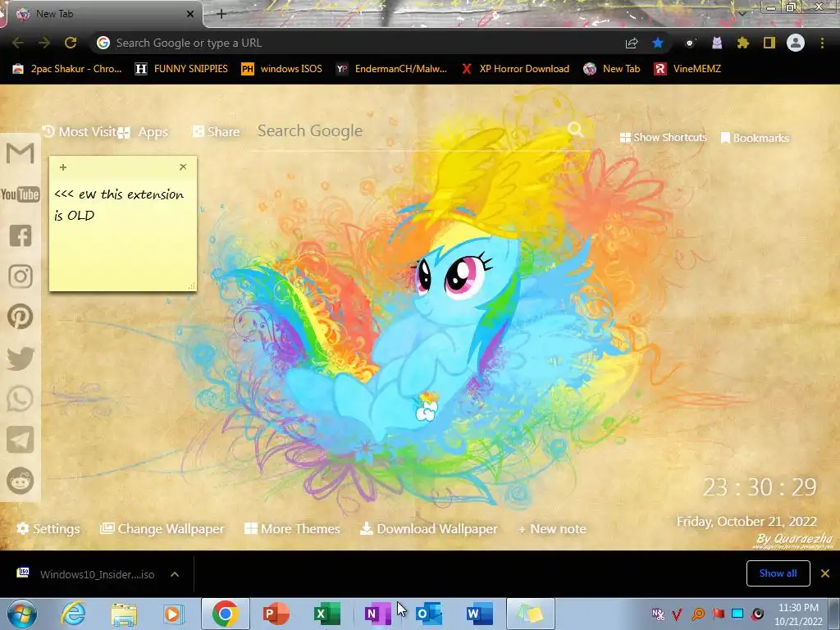Click the Chrome forward arrow
Viewport: 840px width, 630px height.
pos(44,43)
